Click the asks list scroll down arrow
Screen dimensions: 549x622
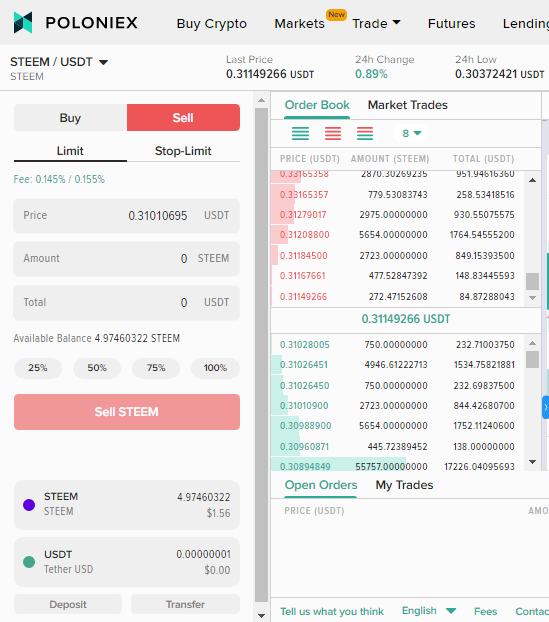(x=532, y=298)
